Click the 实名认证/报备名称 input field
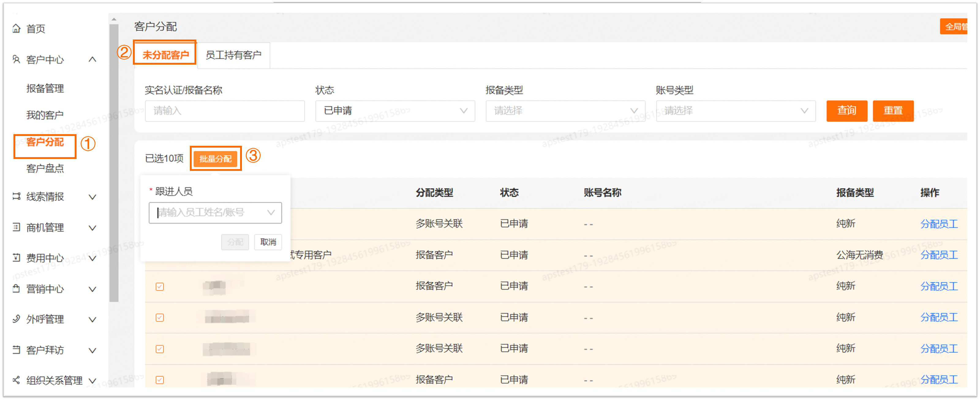This screenshot has height=400, width=980. tap(224, 111)
